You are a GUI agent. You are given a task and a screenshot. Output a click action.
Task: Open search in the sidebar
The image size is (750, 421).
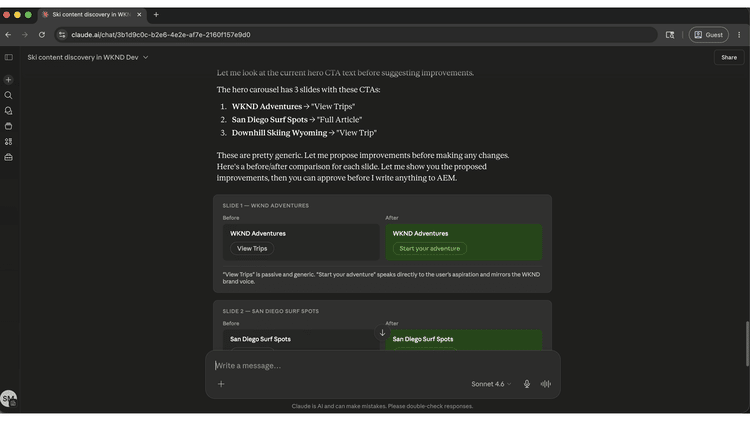(x=9, y=95)
